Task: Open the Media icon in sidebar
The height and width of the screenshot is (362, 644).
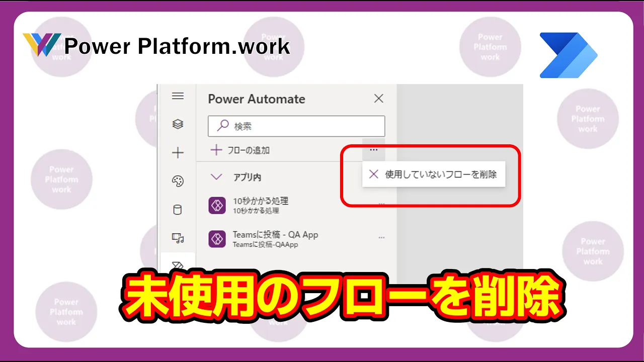Action: 178,238
